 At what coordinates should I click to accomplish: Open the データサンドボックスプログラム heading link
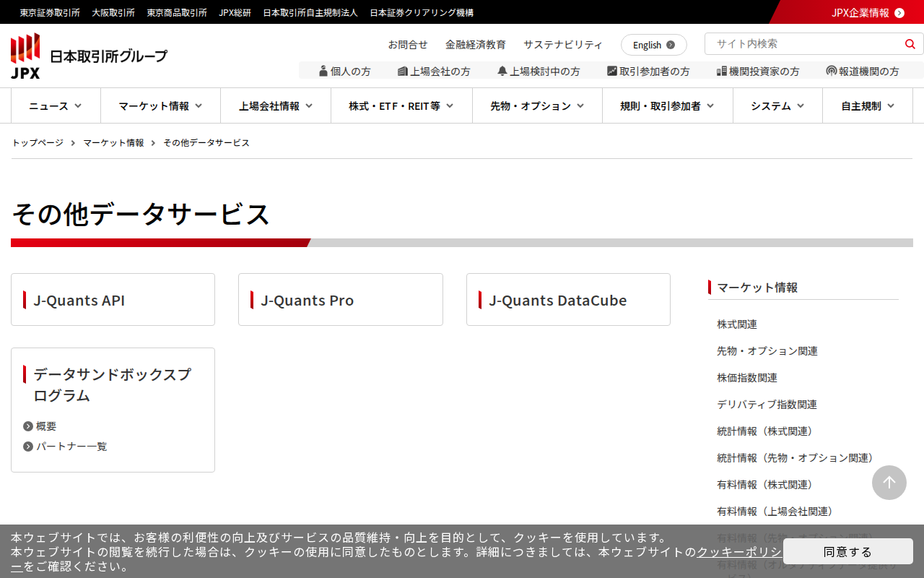pos(113,385)
